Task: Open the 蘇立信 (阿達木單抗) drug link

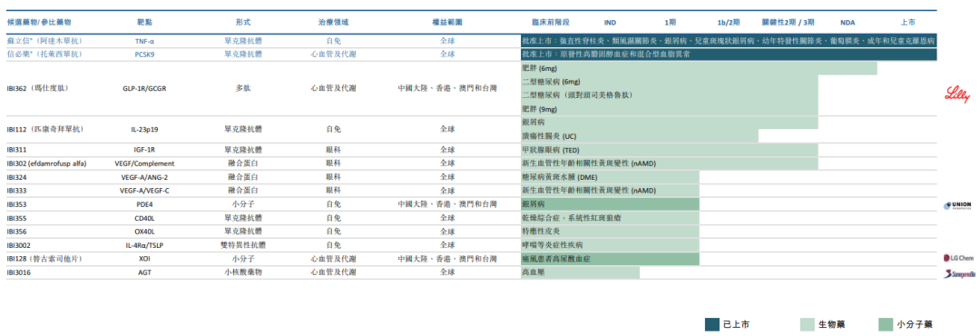Action: (44, 41)
